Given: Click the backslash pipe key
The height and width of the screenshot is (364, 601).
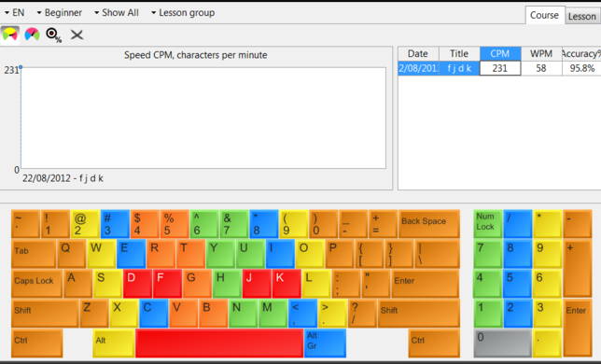Looking at the screenshot, I should (x=438, y=254).
